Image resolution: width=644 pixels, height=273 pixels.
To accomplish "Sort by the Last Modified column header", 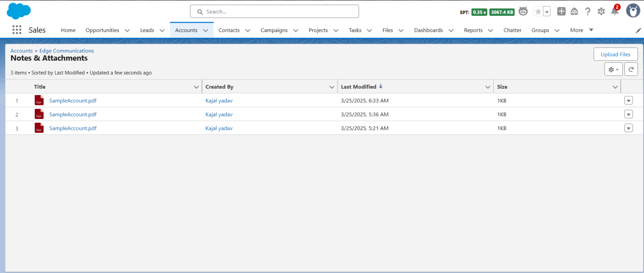I will 358,87.
